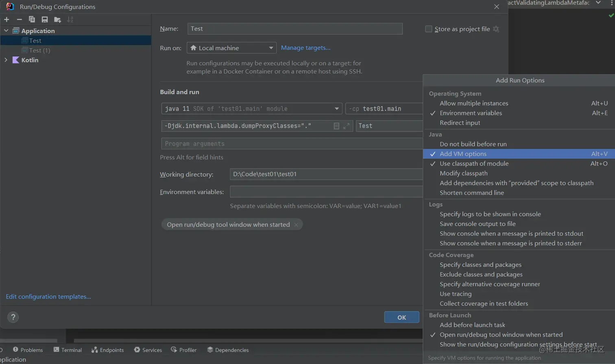Open the help question mark button
The width and height of the screenshot is (615, 364).
tap(13, 317)
